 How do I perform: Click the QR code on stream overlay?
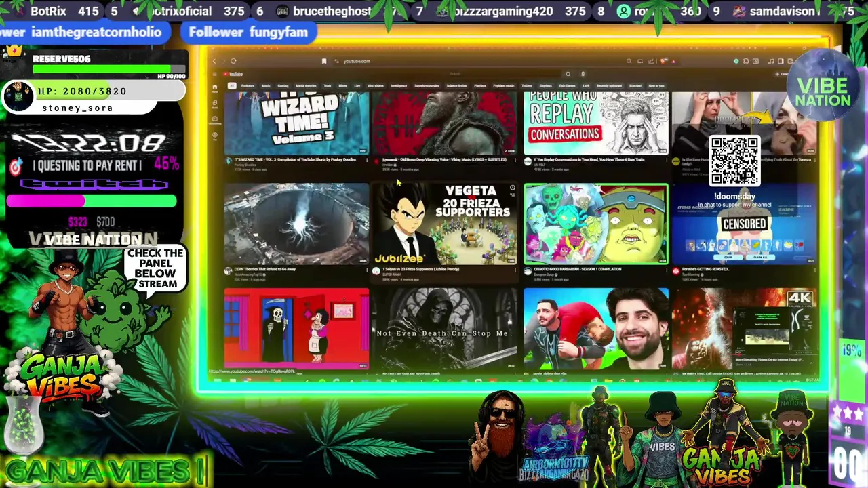734,161
